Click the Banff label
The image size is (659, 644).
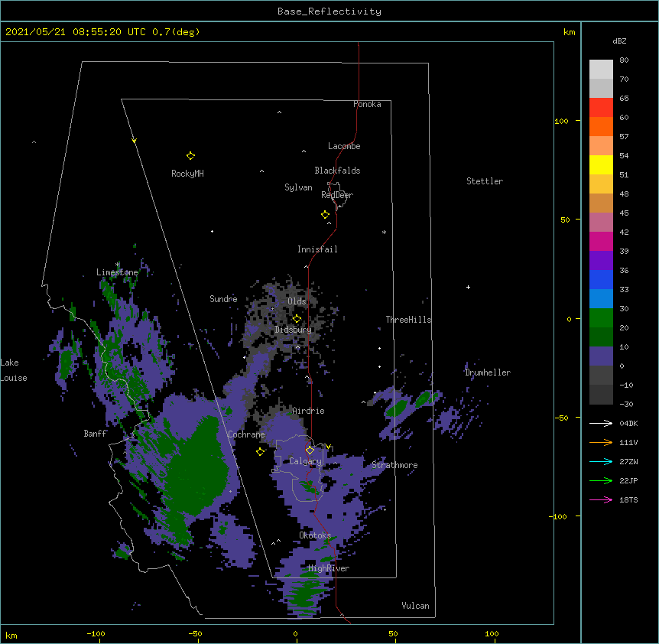tap(96, 434)
